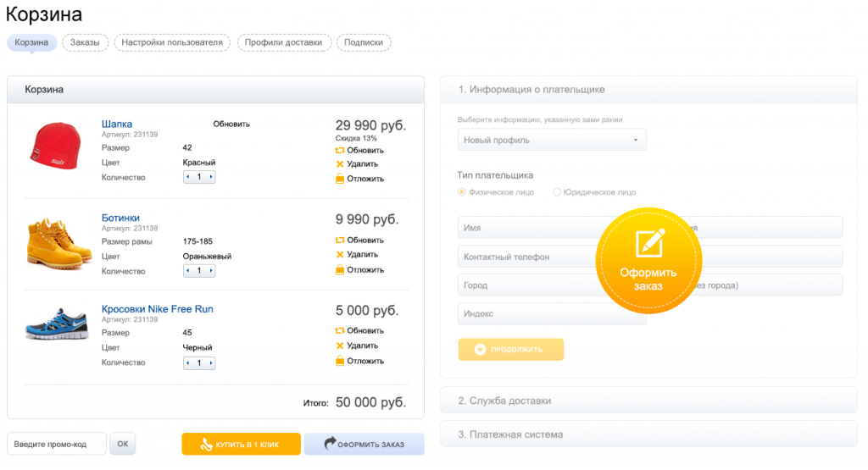
Task: Click the lock icon to postpone Кросовки
Action: pyautogui.click(x=340, y=361)
